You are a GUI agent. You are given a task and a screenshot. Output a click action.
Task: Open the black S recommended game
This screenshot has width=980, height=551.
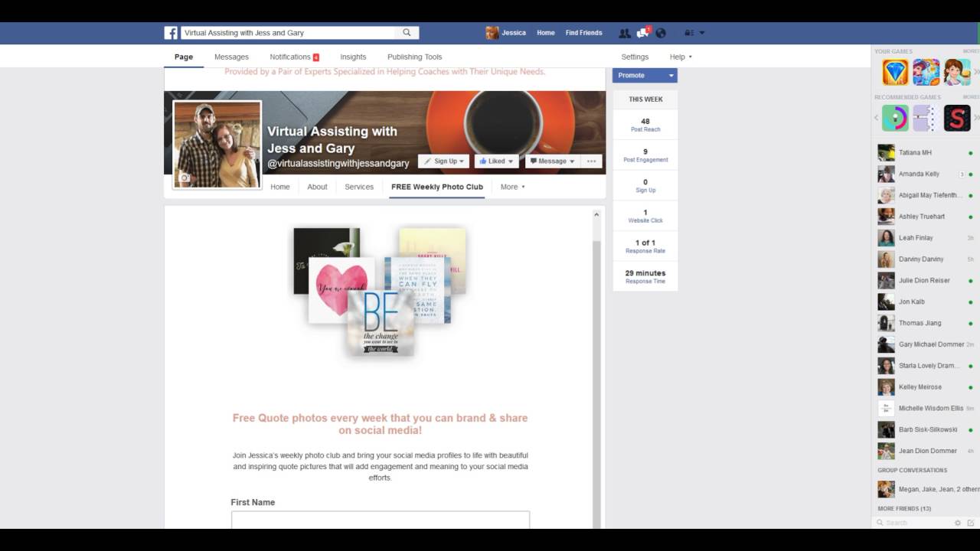point(957,118)
